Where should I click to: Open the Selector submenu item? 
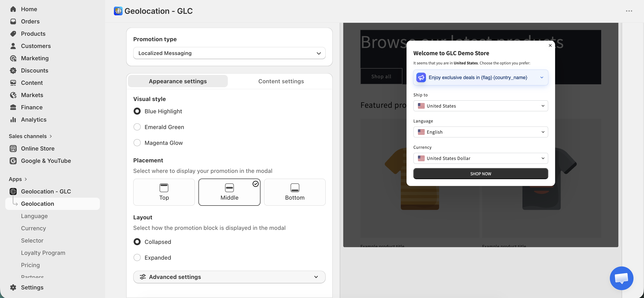click(32, 241)
